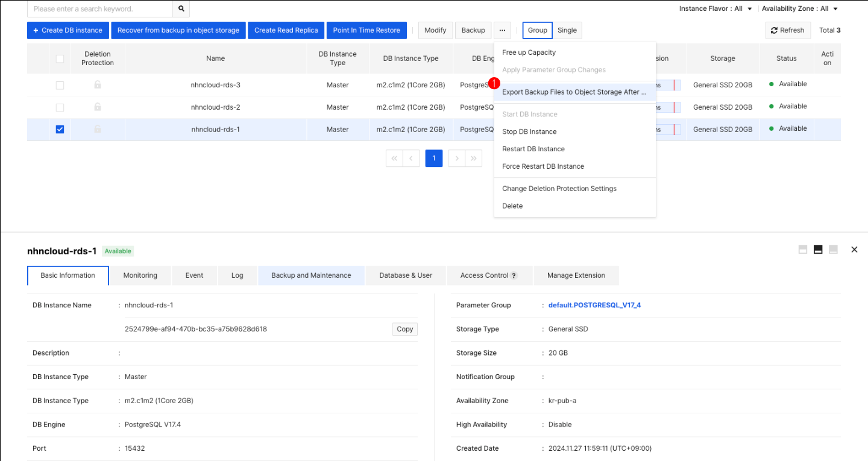
Task: Open the Manage Extension tab
Action: coord(576,275)
